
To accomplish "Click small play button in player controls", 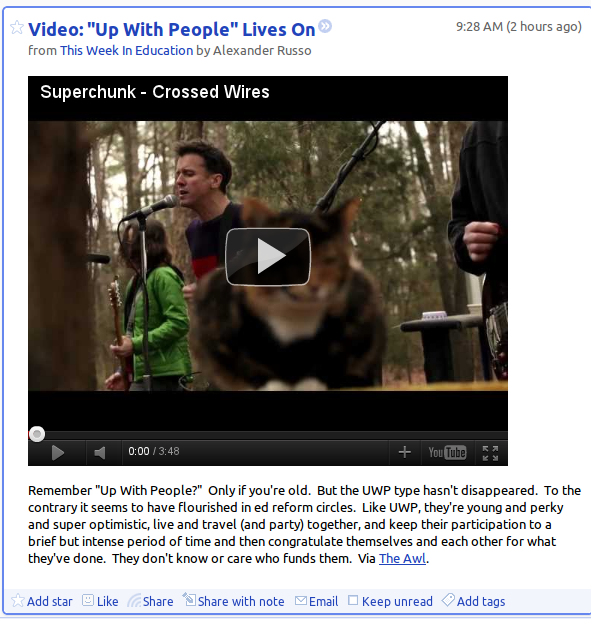I will click(x=58, y=452).
